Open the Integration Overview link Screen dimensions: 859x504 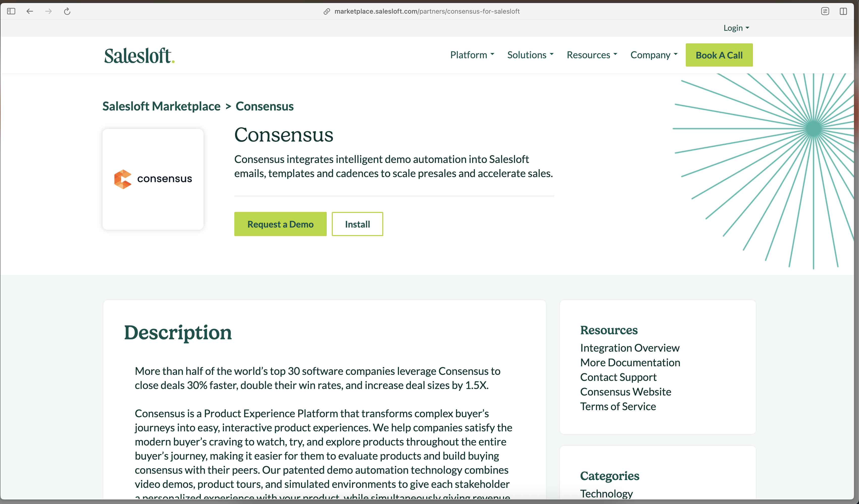[x=630, y=348]
